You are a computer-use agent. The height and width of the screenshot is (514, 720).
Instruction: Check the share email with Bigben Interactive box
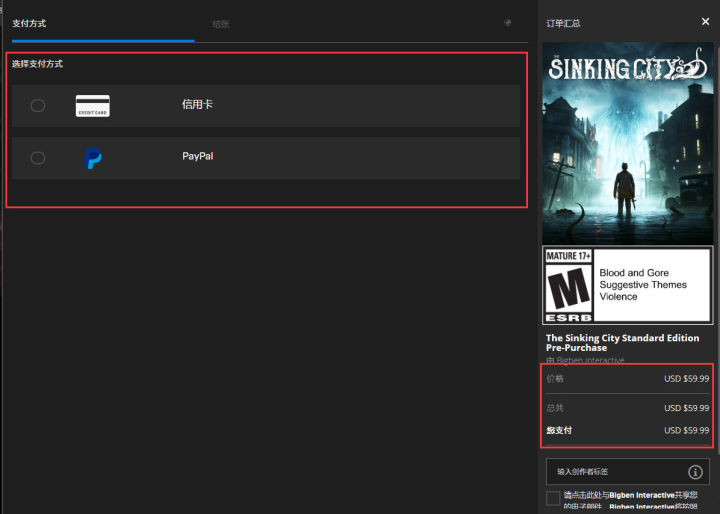553,498
